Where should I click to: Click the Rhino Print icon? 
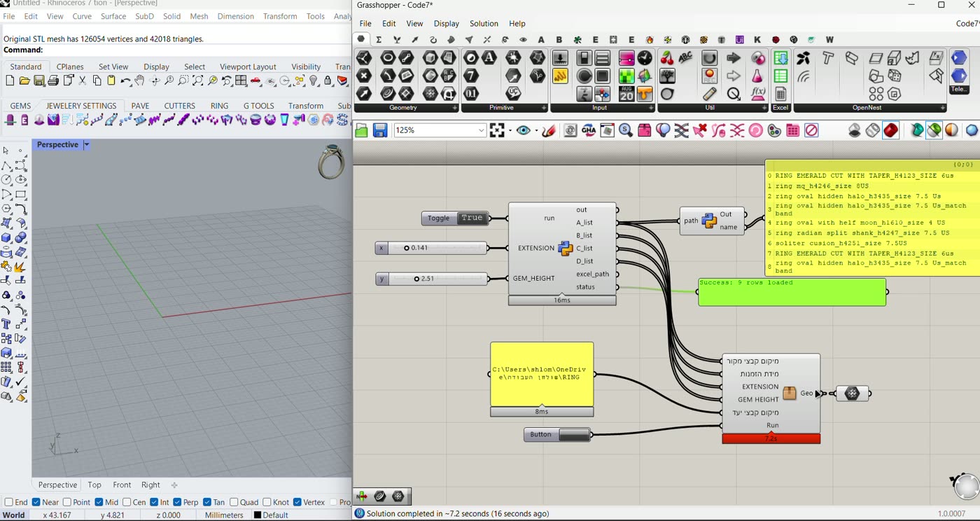54,81
